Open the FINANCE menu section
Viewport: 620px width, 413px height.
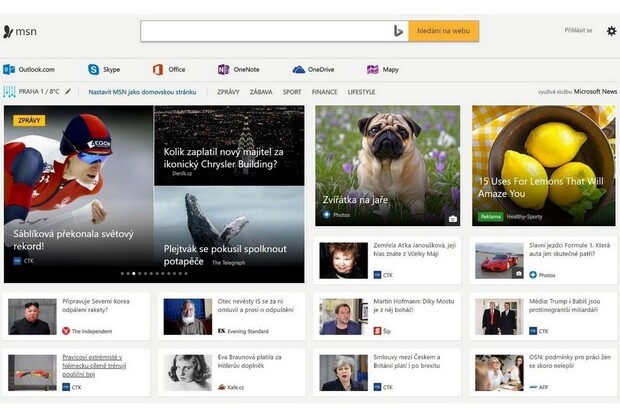[x=324, y=92]
